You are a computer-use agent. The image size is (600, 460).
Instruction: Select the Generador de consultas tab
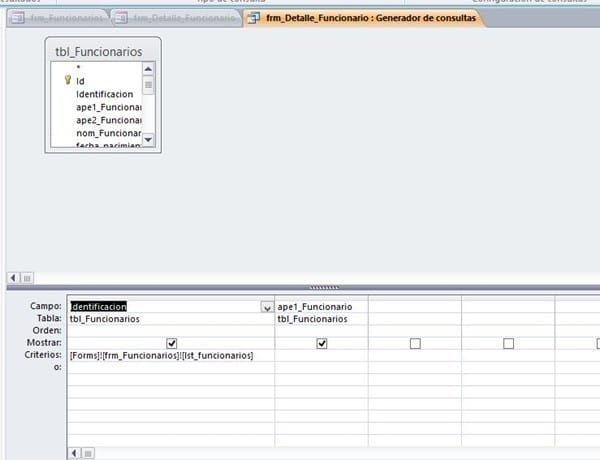click(364, 18)
